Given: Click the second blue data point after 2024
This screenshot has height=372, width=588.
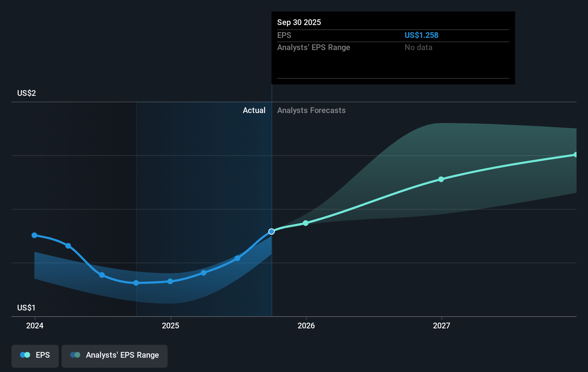Looking at the screenshot, I should tap(68, 246).
